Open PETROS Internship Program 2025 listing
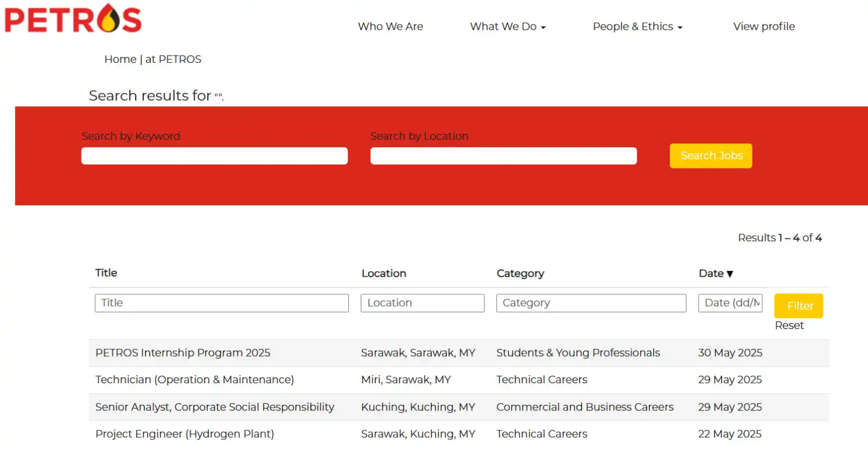This screenshot has height=458, width=868. 183,353
